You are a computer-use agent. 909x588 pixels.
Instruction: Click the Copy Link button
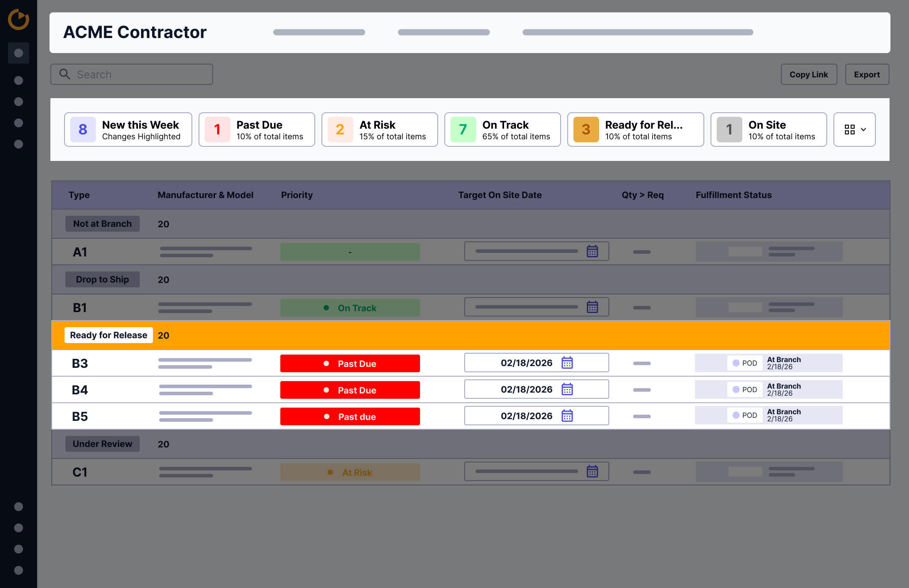coord(809,74)
